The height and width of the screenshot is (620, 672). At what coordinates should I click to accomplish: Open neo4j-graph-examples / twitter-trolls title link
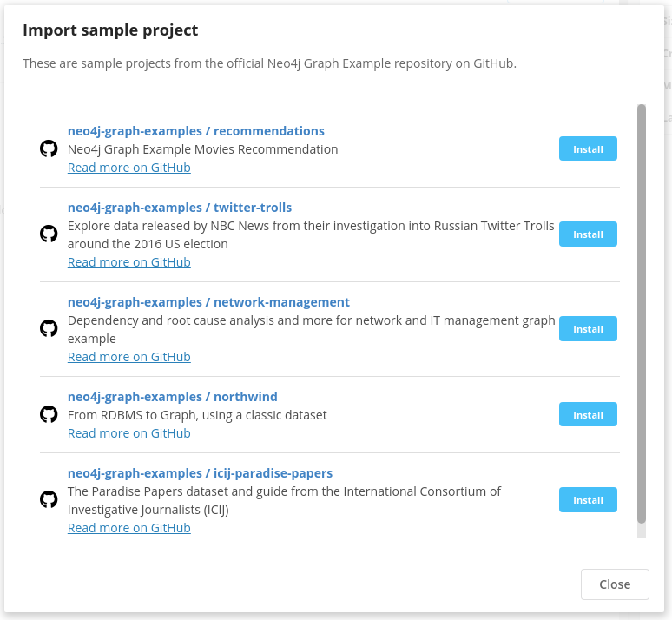[x=180, y=208]
